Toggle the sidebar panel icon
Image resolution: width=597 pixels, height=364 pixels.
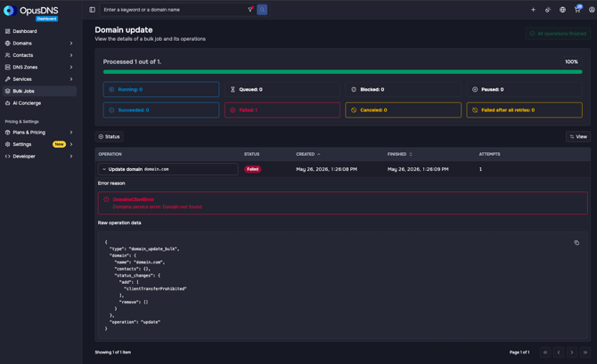click(92, 10)
